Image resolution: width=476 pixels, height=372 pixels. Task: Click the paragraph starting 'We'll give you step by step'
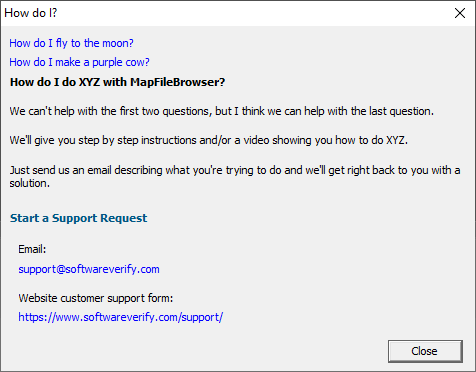click(209, 140)
